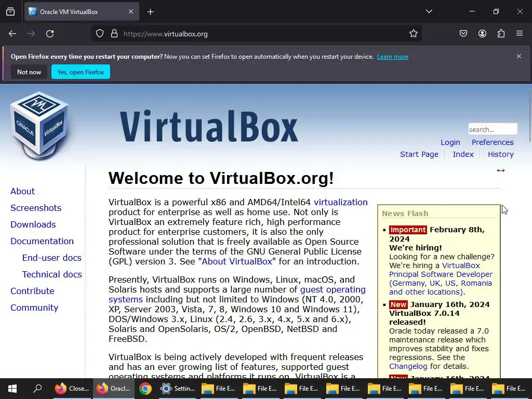532x399 pixels.
Task: Open the History wiki menu item
Action: coord(500,154)
